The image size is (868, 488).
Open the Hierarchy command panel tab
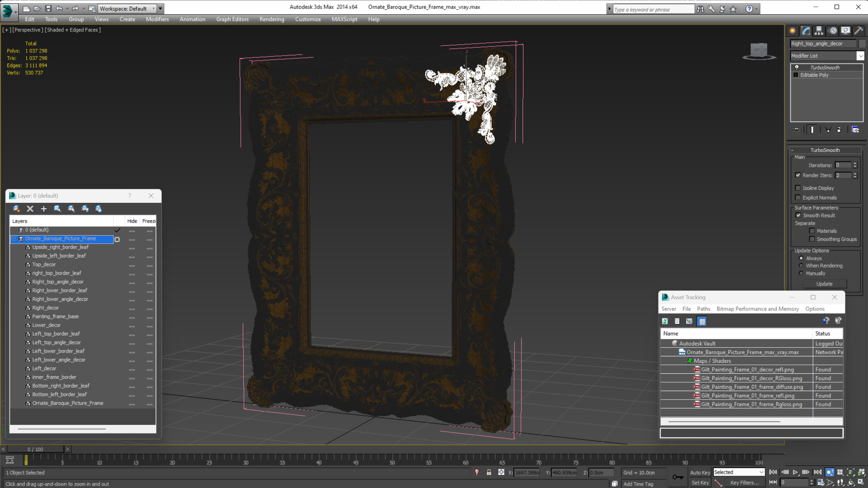pyautogui.click(x=819, y=31)
